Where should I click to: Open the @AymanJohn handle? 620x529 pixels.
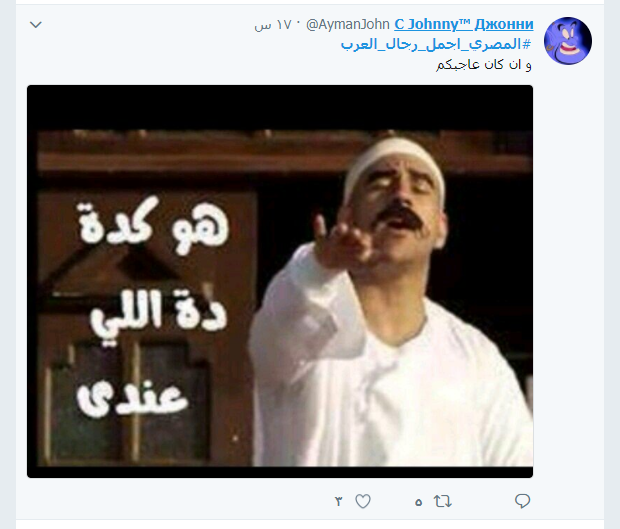coord(348,25)
